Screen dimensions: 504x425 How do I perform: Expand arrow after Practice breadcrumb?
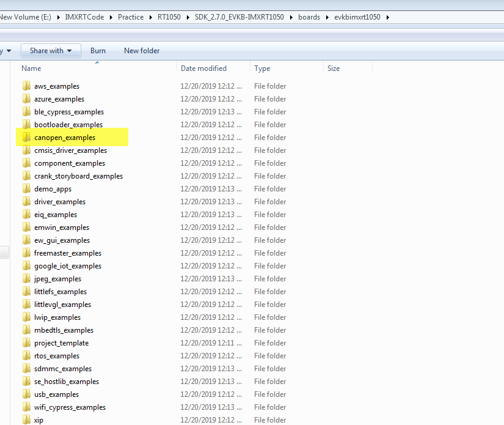(x=150, y=17)
